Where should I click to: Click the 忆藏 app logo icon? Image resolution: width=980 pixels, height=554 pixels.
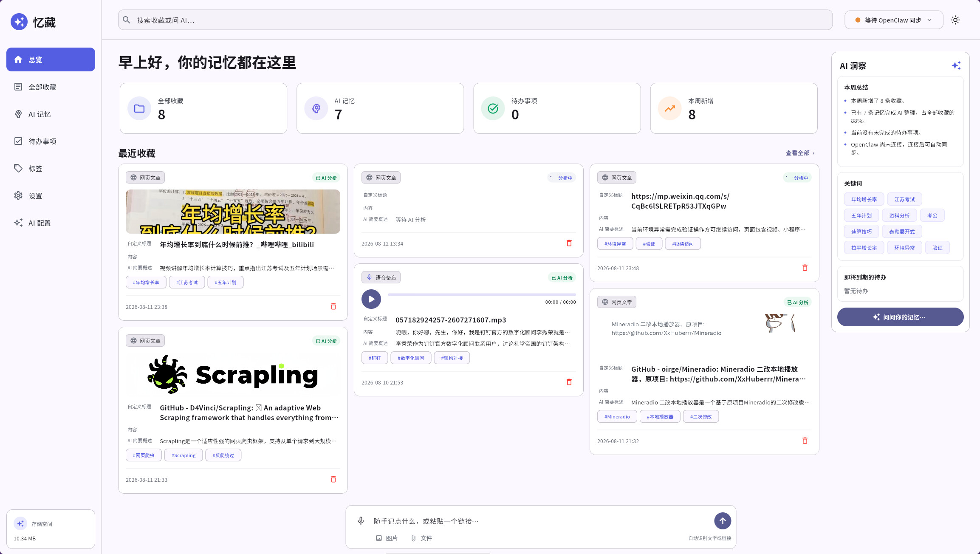point(19,22)
